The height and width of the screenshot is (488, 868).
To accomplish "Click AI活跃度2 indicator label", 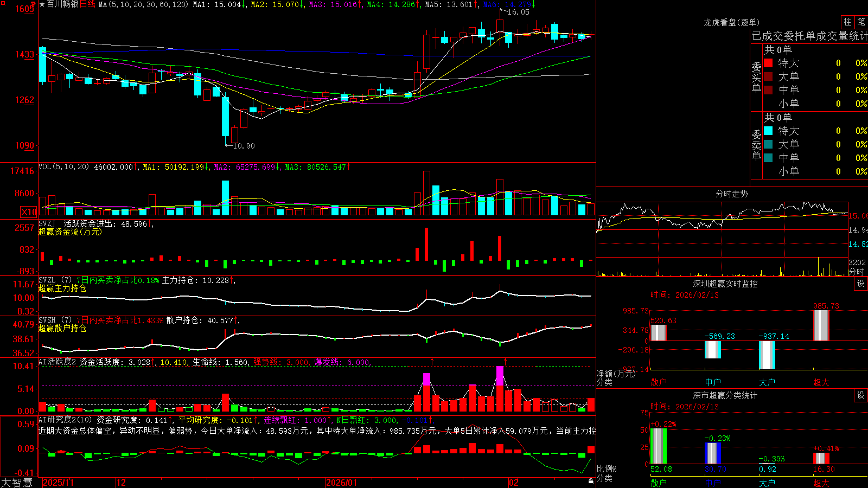I will tap(58, 362).
